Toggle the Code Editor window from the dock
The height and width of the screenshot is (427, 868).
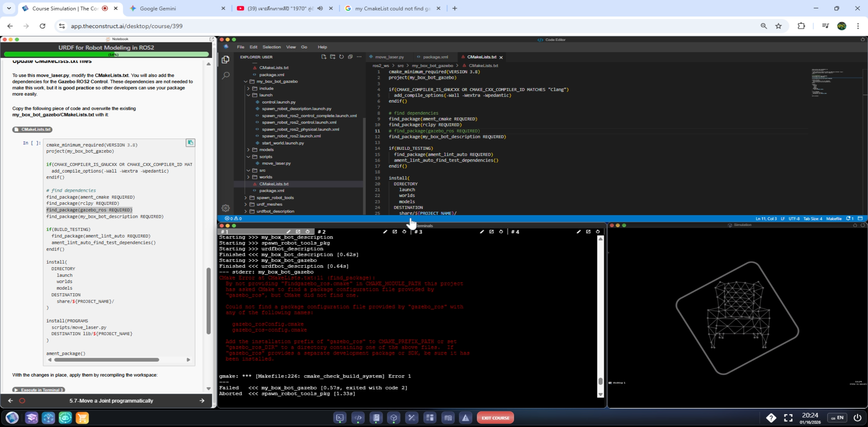pyautogui.click(x=358, y=418)
